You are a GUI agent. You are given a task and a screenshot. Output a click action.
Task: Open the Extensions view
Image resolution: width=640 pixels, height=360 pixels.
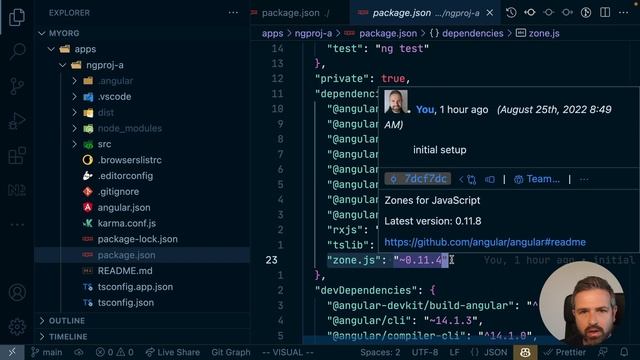point(17,156)
